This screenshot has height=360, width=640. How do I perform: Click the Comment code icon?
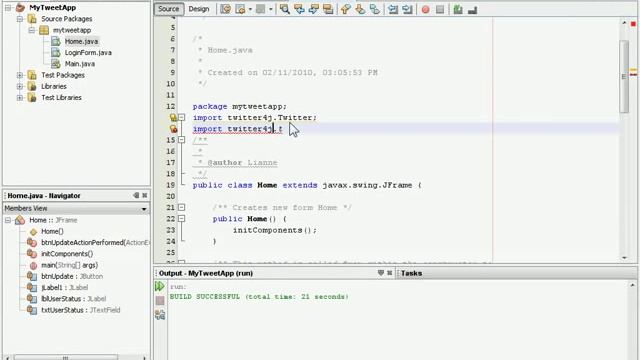tap(458, 9)
